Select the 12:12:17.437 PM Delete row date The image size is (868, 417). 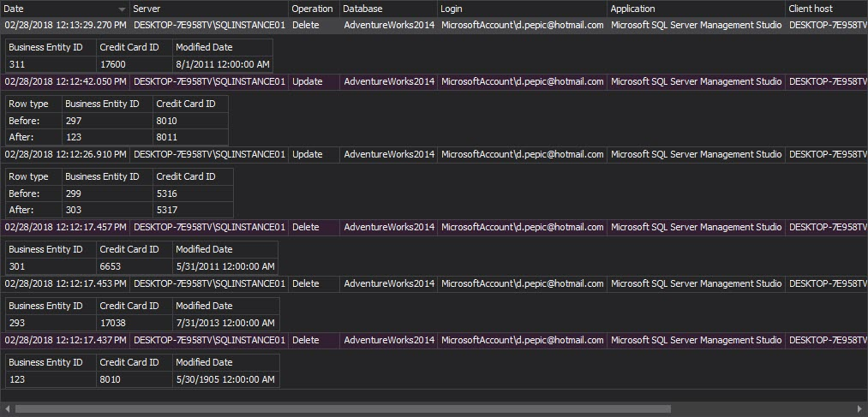click(65, 340)
